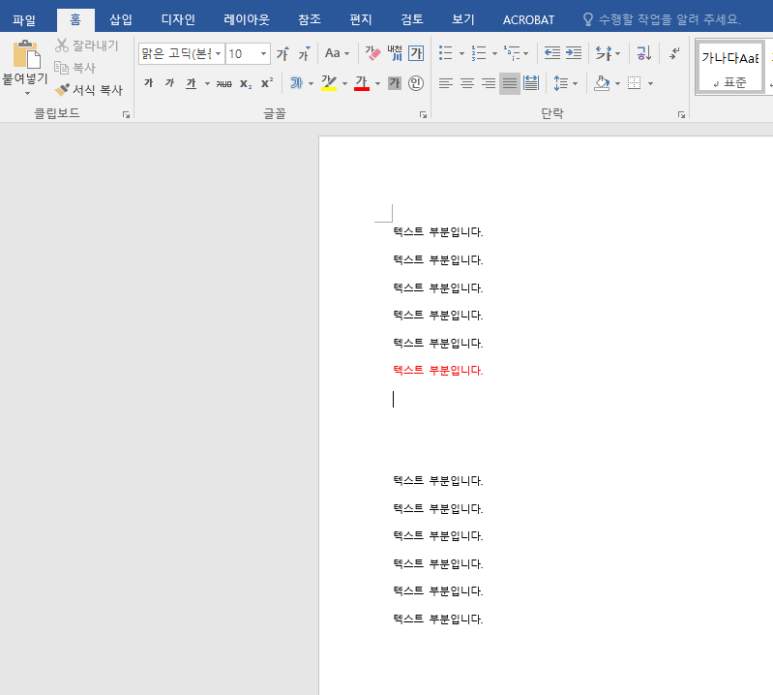Align text right
This screenshot has height=695, width=773.
coord(488,83)
